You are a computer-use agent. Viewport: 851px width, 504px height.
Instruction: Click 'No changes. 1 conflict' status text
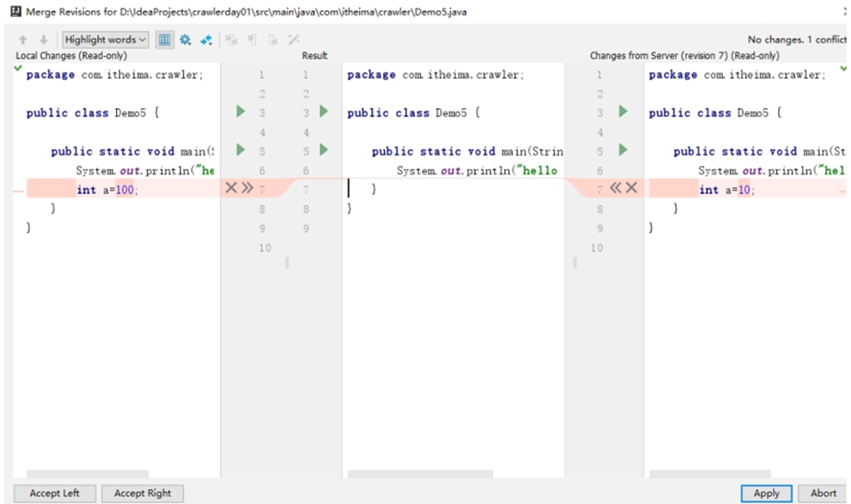pos(796,39)
